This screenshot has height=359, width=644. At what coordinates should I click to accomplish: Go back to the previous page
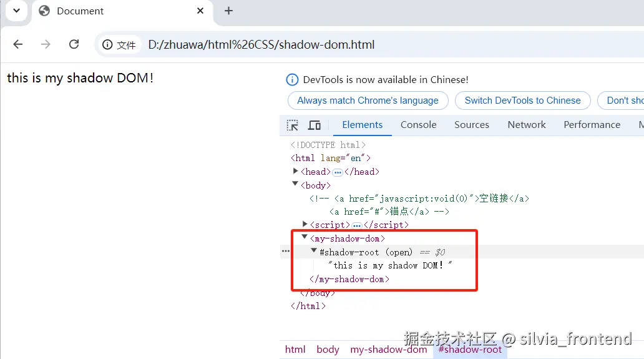click(x=17, y=44)
